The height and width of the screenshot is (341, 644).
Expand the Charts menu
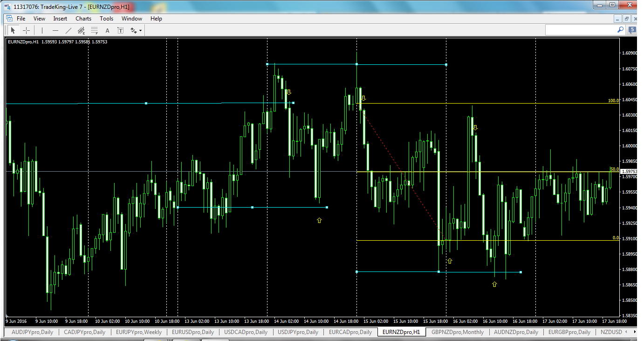click(83, 19)
